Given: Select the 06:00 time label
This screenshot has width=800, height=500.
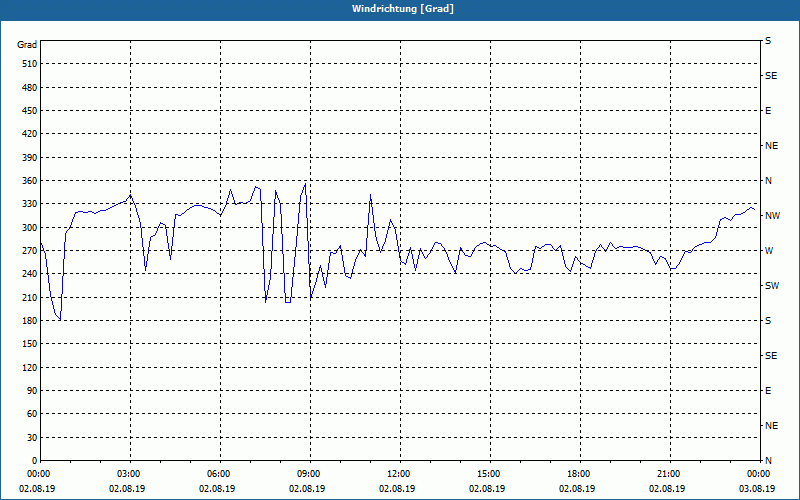Looking at the screenshot, I should click(220, 474).
